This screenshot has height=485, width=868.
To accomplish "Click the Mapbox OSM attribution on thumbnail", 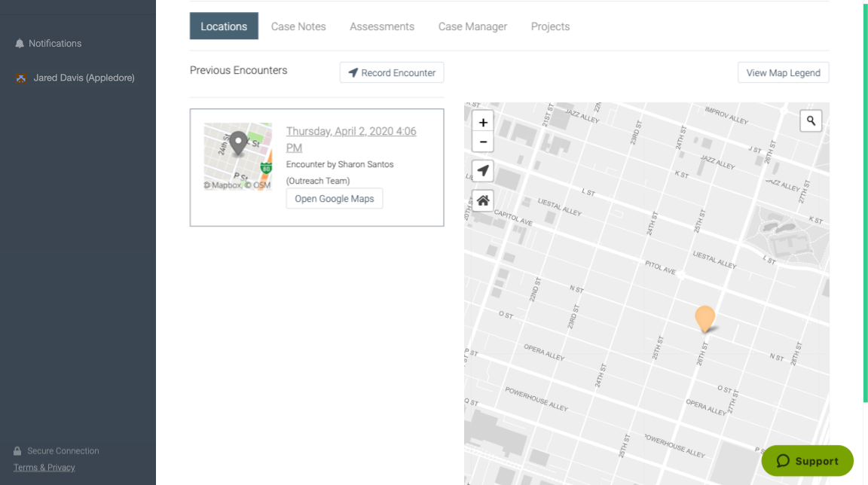I will point(237,185).
